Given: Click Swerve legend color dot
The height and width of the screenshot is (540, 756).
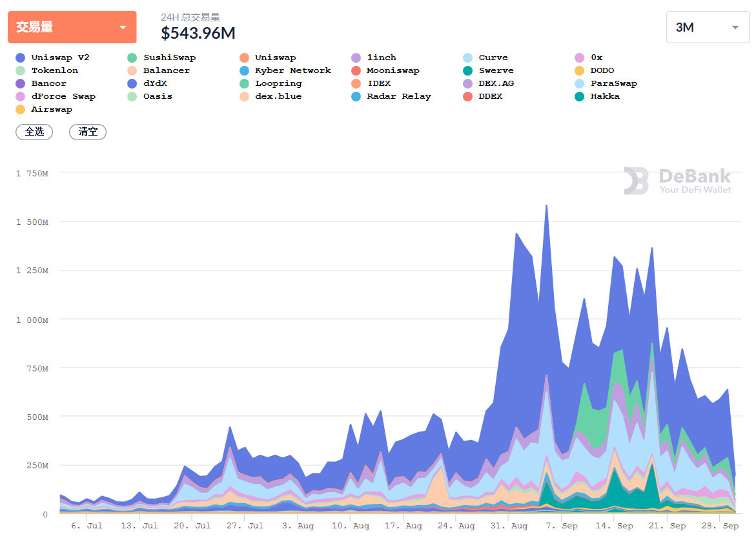Looking at the screenshot, I should [467, 70].
